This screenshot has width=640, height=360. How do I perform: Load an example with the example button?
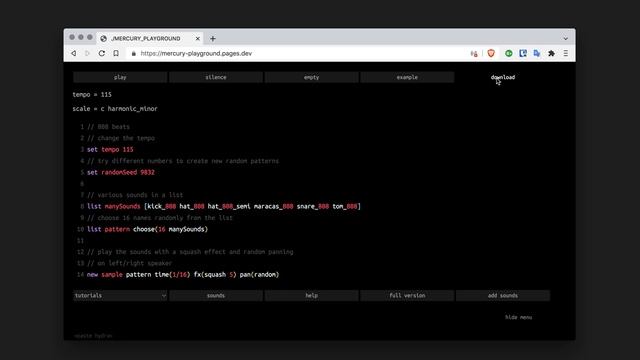pyautogui.click(x=407, y=77)
